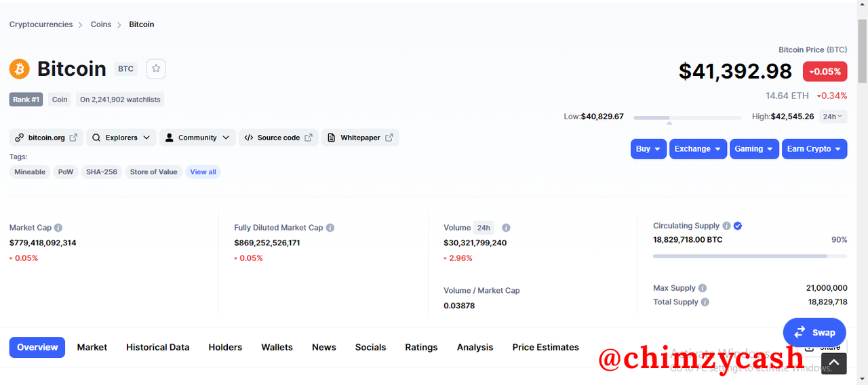Click the $869,252,526,171 value
Image resolution: width=868 pixels, height=385 pixels.
(267, 243)
